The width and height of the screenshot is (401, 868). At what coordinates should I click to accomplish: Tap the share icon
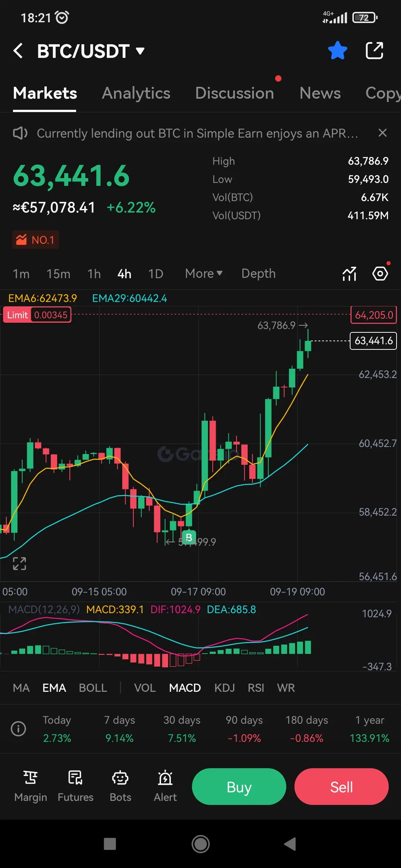pos(374,51)
